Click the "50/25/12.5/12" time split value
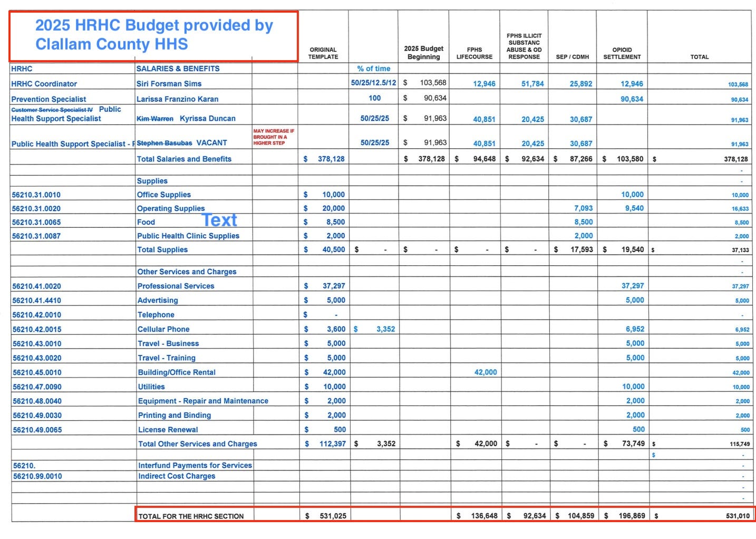The image size is (756, 539). point(373,83)
